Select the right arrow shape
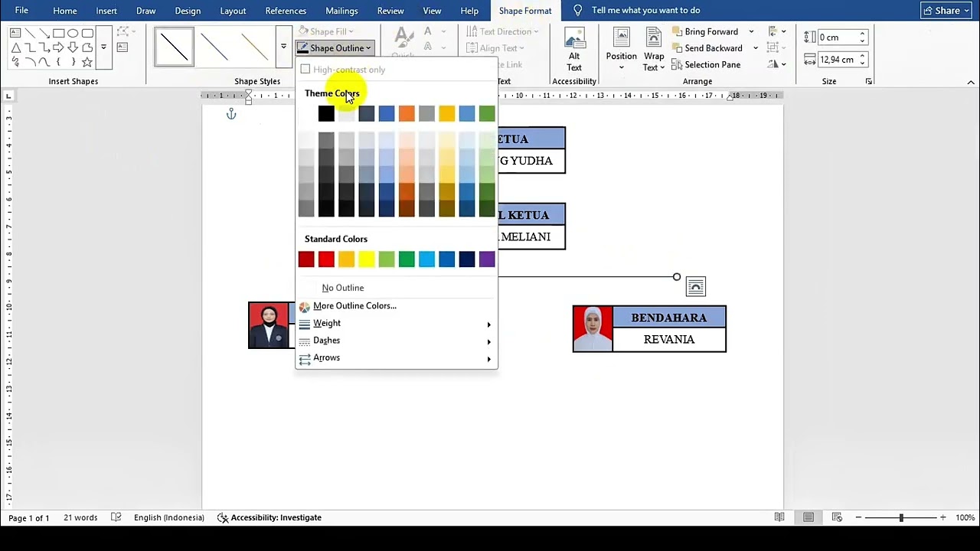Viewport: 980px width, 551px height. point(58,47)
